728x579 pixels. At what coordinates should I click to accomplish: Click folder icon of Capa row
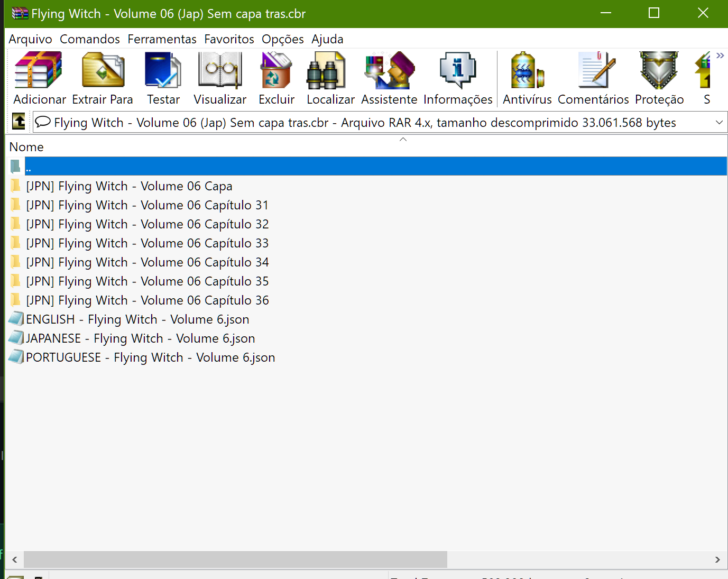[x=16, y=186]
